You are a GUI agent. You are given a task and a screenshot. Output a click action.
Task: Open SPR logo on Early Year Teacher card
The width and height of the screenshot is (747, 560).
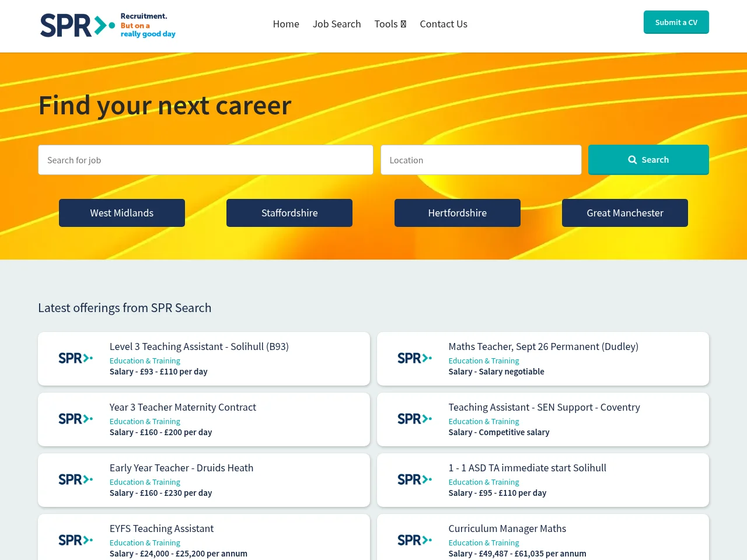(x=76, y=480)
